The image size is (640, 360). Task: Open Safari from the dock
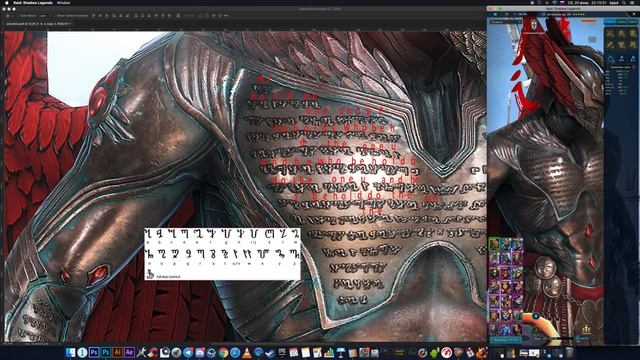tap(235, 352)
